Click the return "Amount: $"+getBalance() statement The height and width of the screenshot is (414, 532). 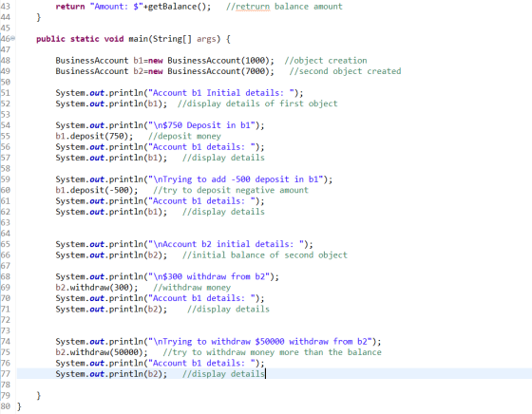pos(133,7)
